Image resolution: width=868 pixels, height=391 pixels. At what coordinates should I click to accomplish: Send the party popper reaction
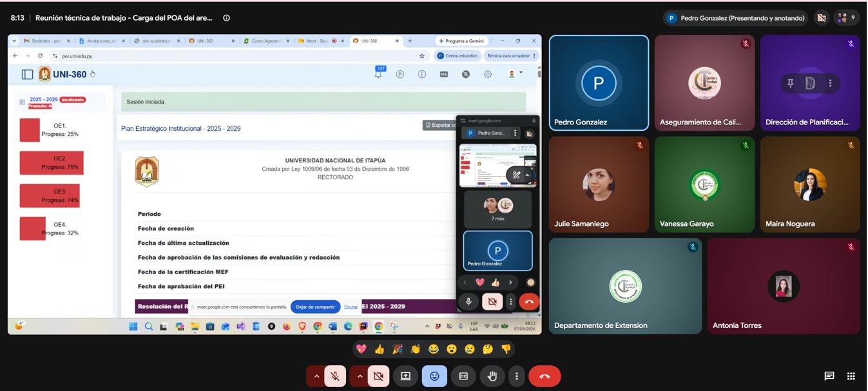(x=398, y=349)
